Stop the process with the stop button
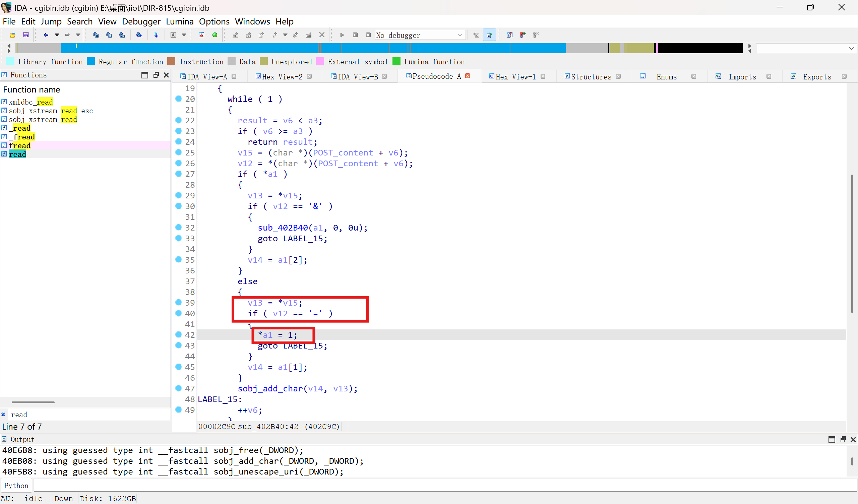Image resolution: width=858 pixels, height=504 pixels. click(x=368, y=35)
